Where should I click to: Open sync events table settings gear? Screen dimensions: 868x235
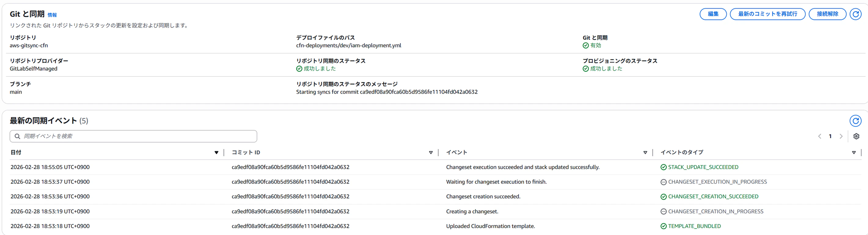pos(856,136)
